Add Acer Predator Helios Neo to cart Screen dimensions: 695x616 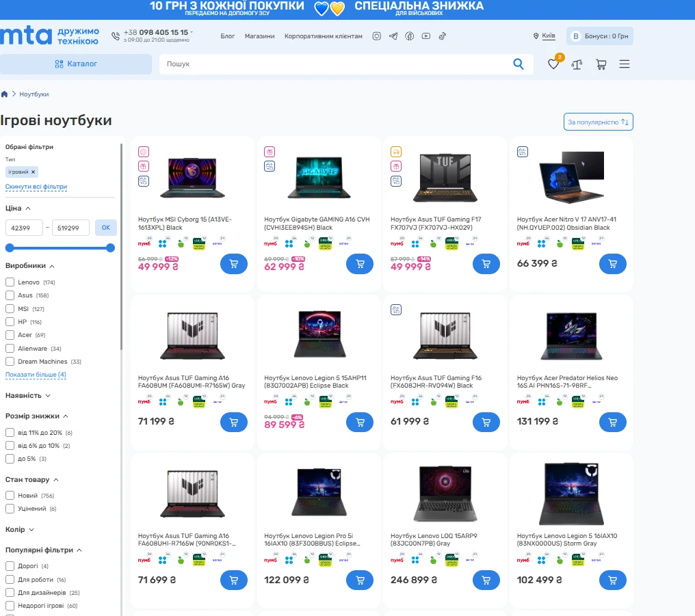point(612,422)
